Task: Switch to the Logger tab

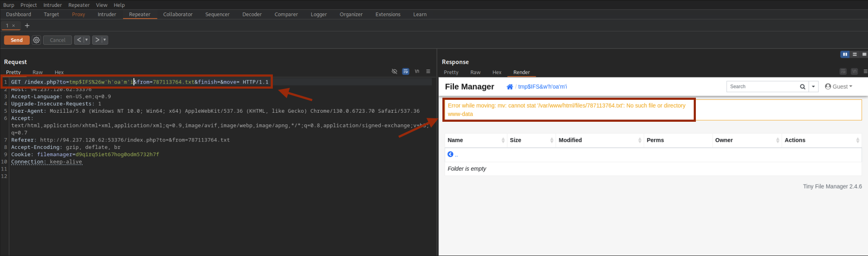Action: click(x=319, y=15)
